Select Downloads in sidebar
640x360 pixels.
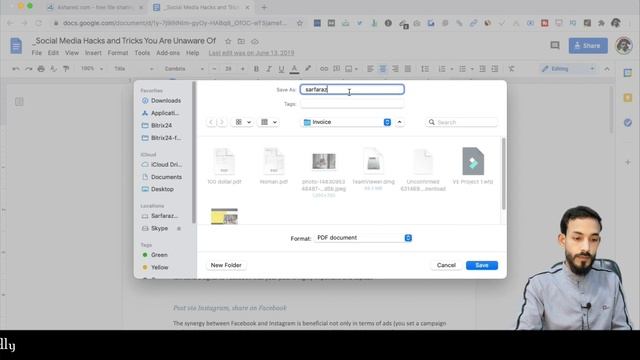[161, 100]
